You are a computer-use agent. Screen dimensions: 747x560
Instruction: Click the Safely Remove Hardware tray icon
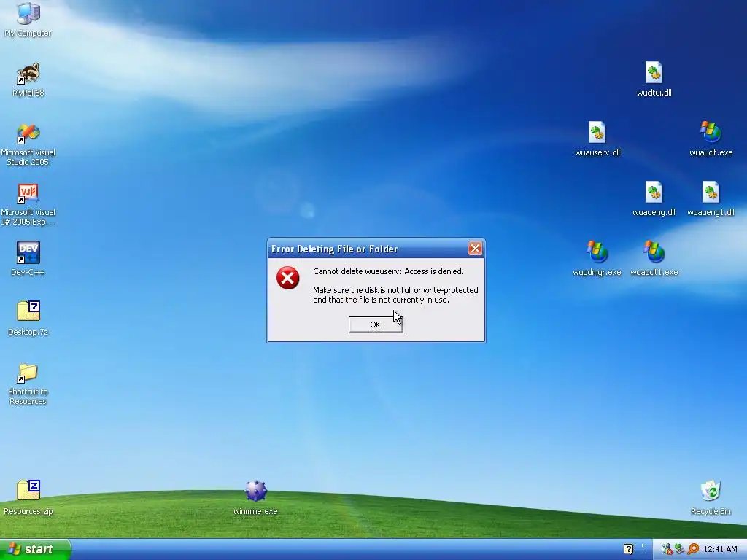680,549
